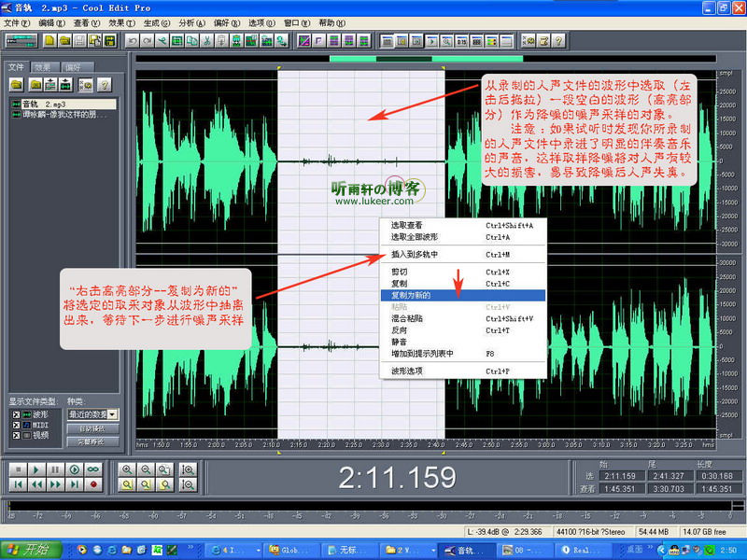Zoom out horizontally magnifier icon

click(x=146, y=469)
